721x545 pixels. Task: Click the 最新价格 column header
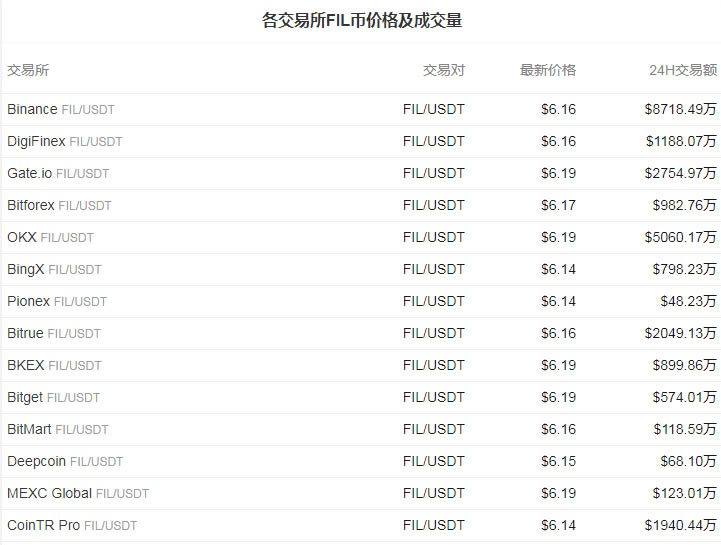pos(547,70)
